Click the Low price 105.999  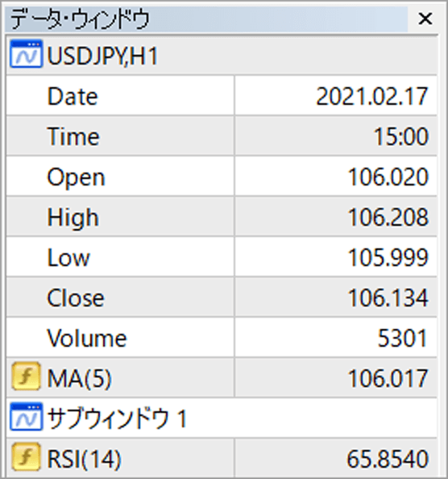pos(388,257)
